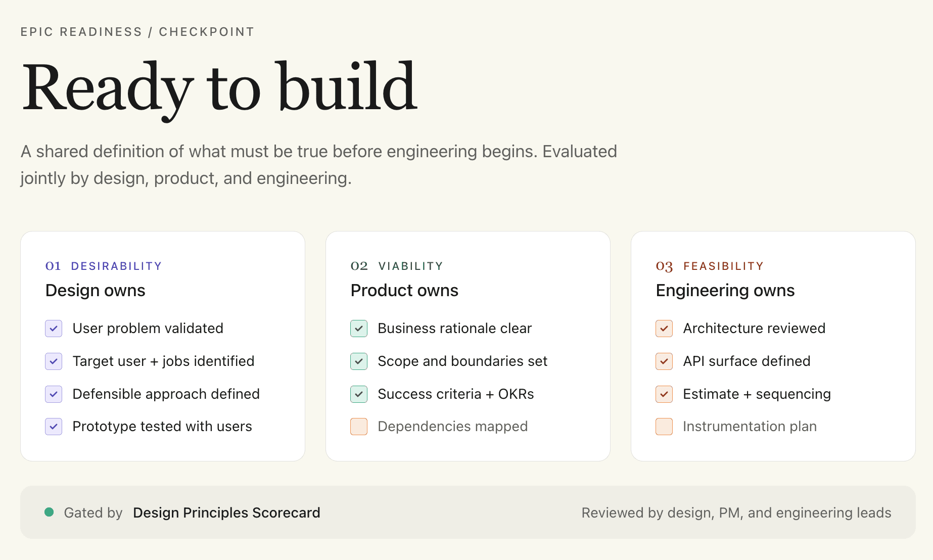Toggle Defensible approach defined checkbox
Image resolution: width=933 pixels, height=560 pixels.
pos(54,394)
